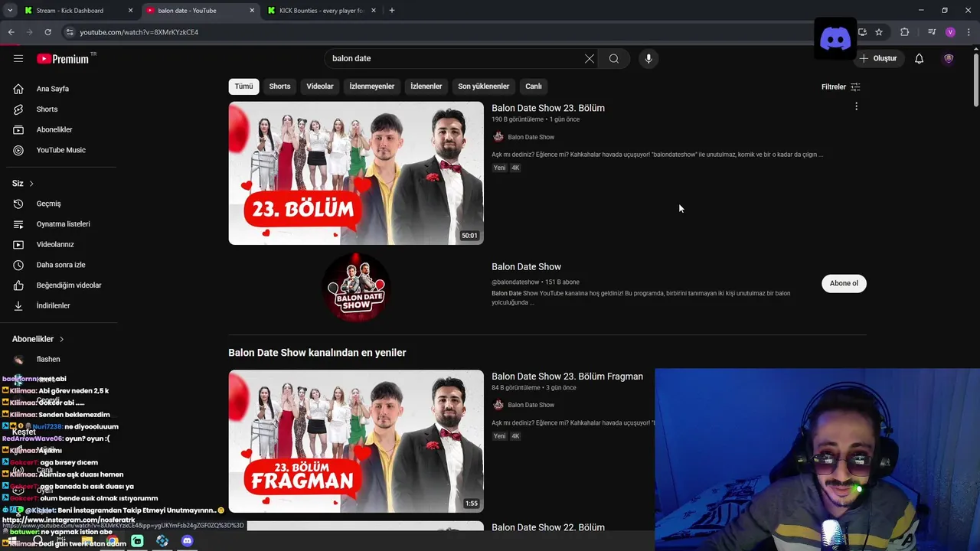Open the Chrome media control icon
980x551 pixels.
932,32
